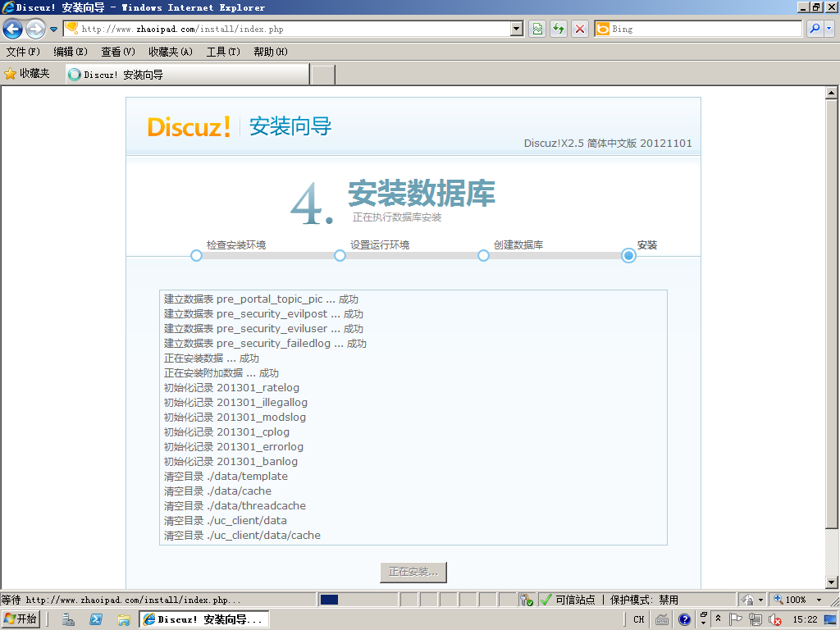840x630 pixels.
Task: Click the 开始 Start button
Action: [21, 619]
